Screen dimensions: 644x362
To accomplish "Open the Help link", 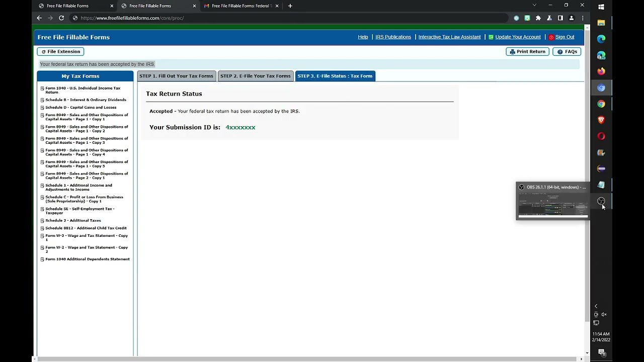I will 363,37.
